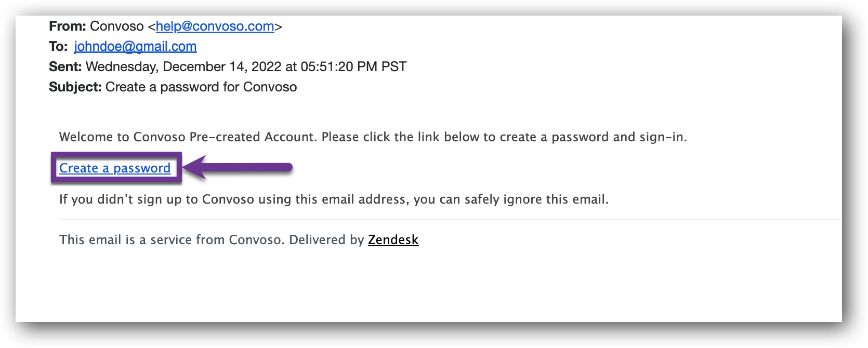Click the safely ignore this email sentence

(334, 199)
